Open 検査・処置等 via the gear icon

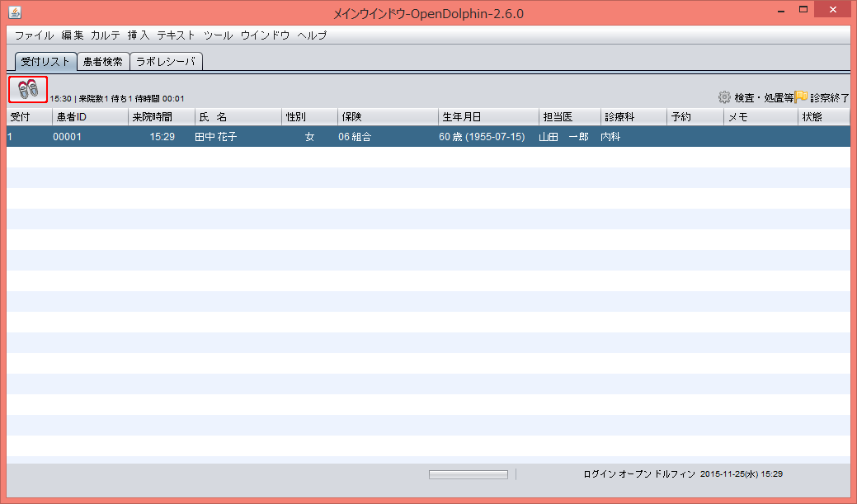point(726,97)
